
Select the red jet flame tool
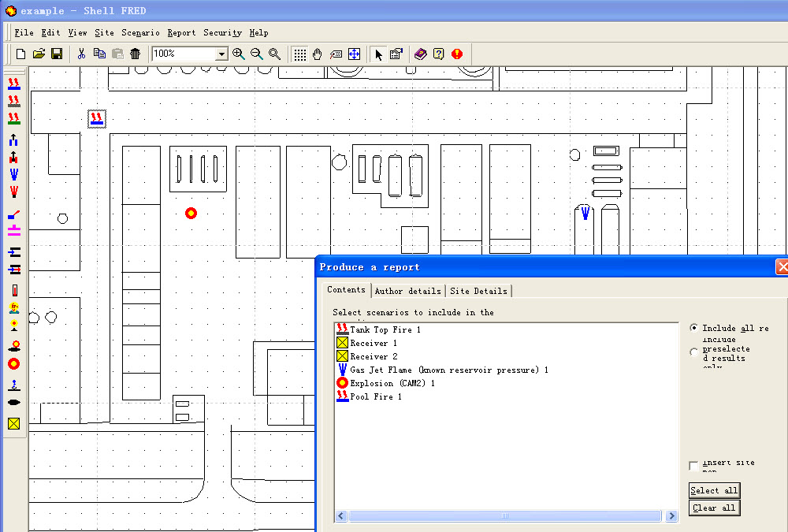(x=14, y=192)
